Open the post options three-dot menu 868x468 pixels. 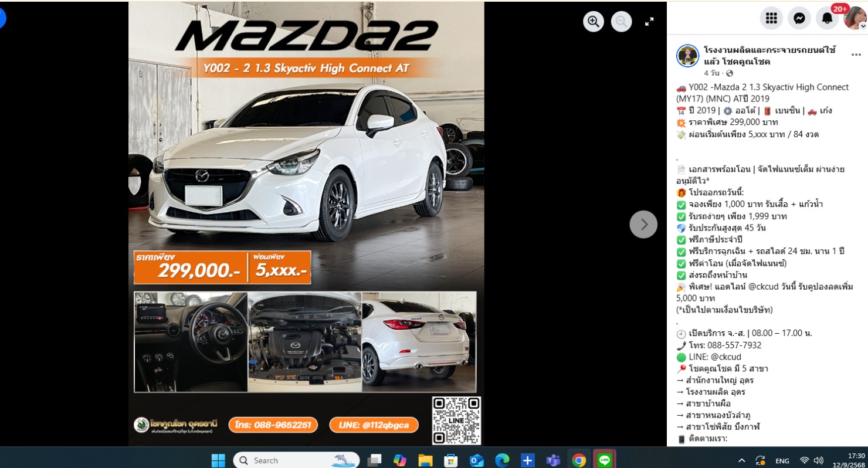click(x=856, y=54)
